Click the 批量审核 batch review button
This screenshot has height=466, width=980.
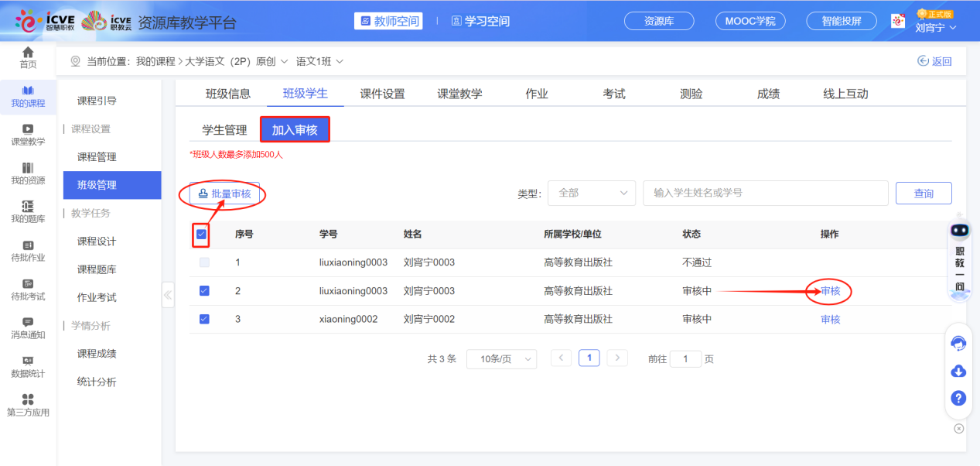point(224,194)
